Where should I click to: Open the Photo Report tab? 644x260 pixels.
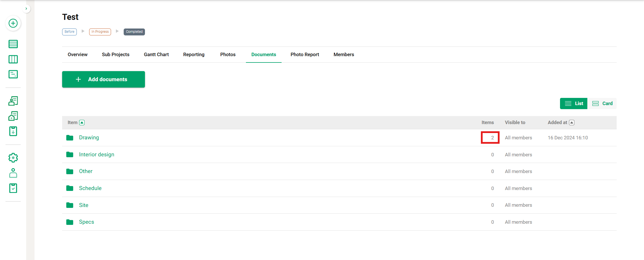305,55
